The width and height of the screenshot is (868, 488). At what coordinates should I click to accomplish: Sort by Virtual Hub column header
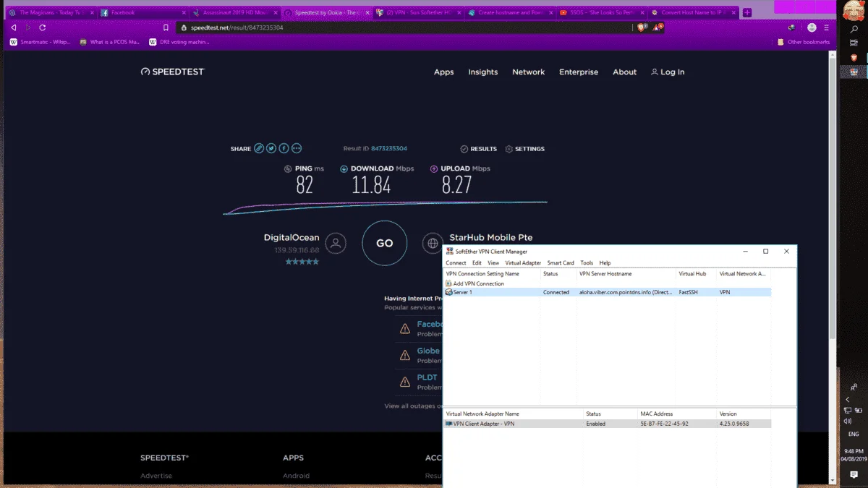[696, 274]
